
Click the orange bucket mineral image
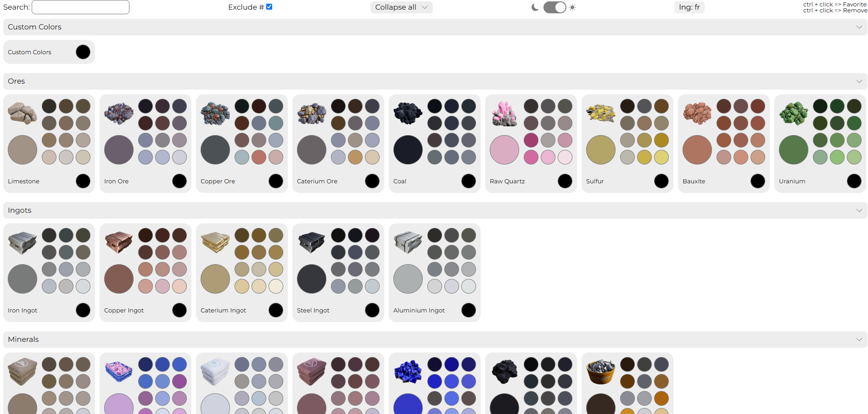point(601,372)
